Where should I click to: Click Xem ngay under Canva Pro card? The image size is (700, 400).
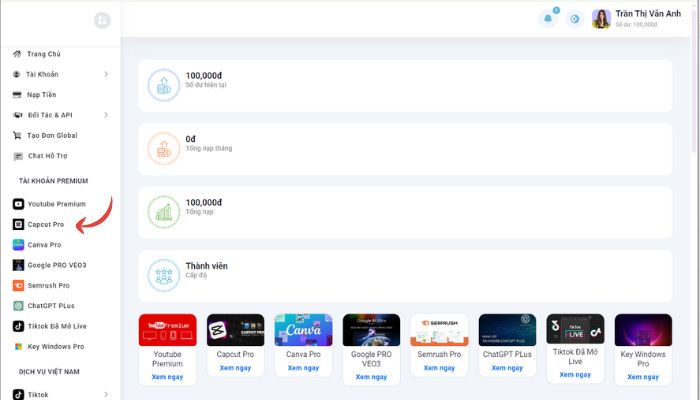pyautogui.click(x=303, y=368)
